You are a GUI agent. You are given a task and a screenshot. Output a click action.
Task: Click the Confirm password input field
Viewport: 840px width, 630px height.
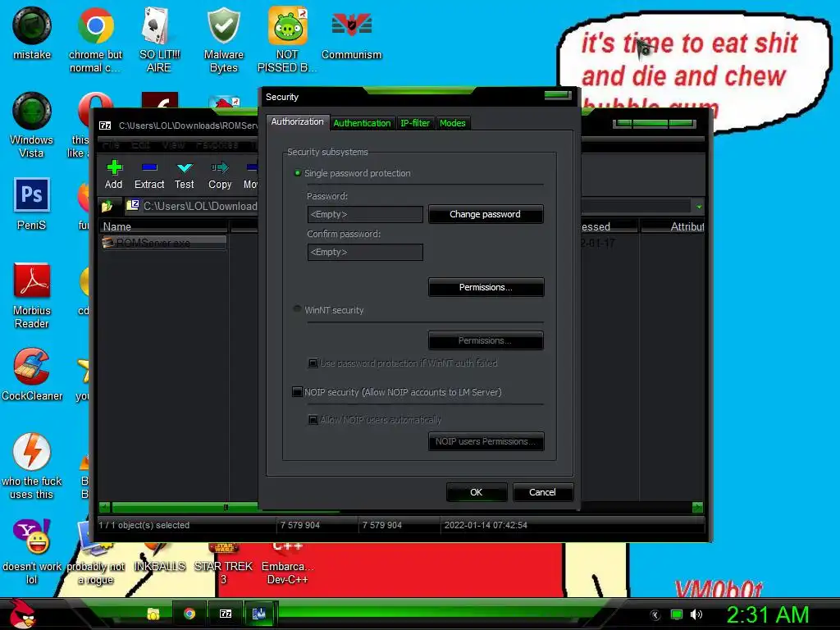pos(365,252)
